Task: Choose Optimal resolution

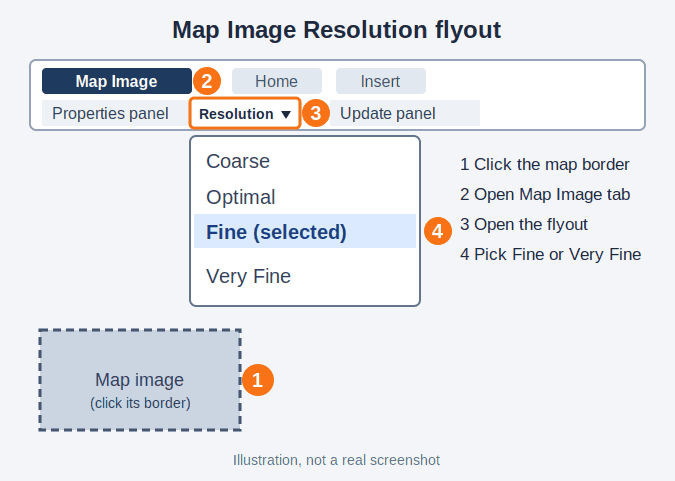Action: [305, 197]
